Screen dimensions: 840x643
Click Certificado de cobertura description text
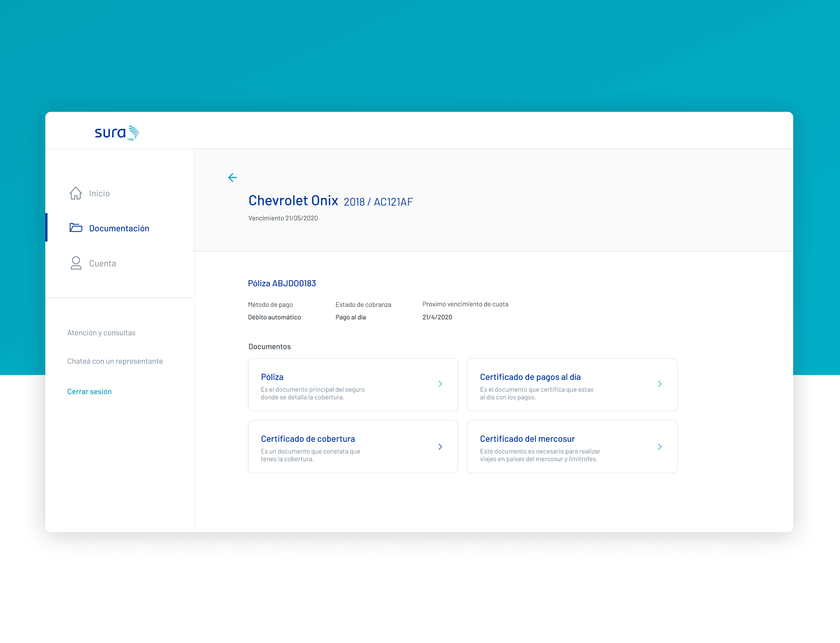[x=311, y=455]
